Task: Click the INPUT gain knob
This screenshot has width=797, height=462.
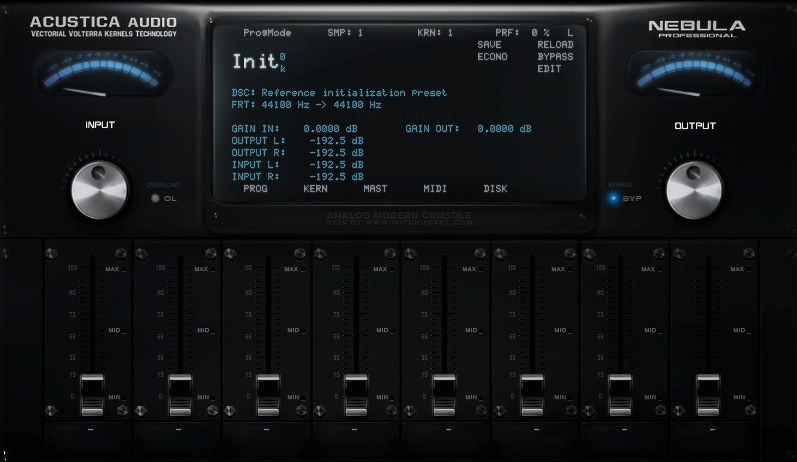Action: click(99, 190)
